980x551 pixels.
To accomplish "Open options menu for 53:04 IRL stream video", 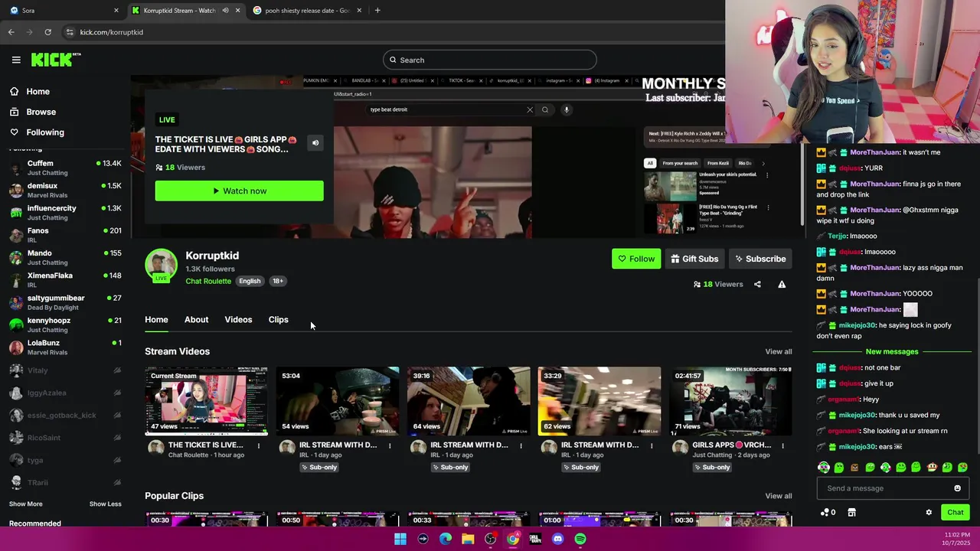I will 390,445.
